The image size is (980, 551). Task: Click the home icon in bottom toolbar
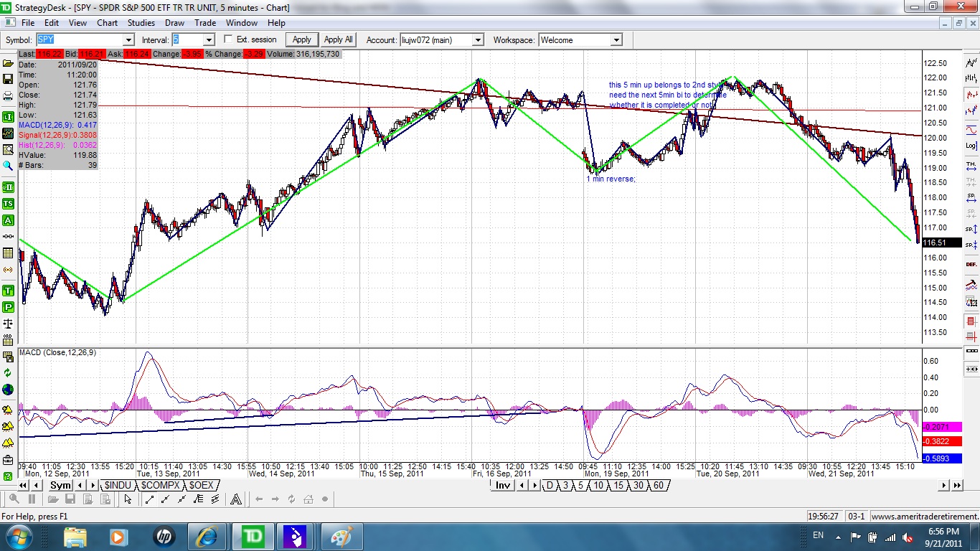coord(308,499)
